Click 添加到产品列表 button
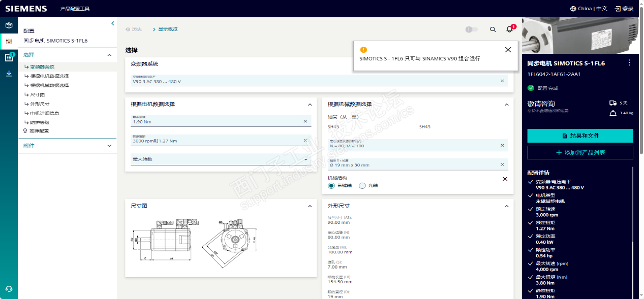The image size is (644, 299). pyautogui.click(x=580, y=152)
